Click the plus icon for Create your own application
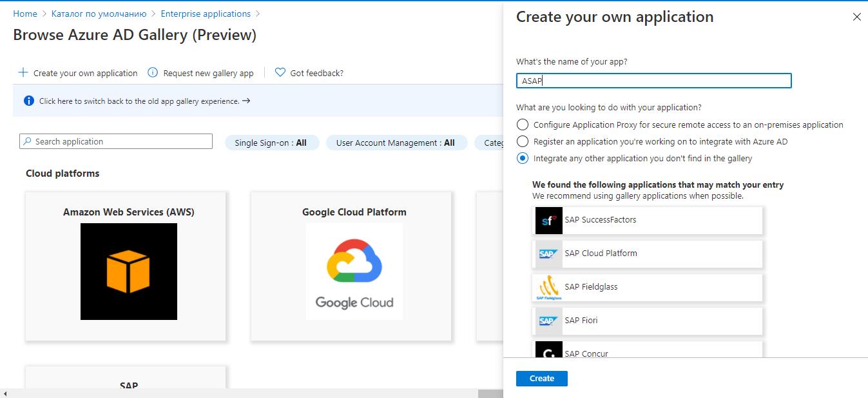 pyautogui.click(x=23, y=73)
